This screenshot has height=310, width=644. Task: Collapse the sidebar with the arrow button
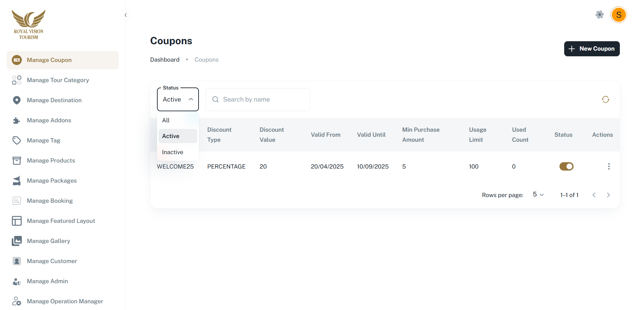tap(125, 15)
